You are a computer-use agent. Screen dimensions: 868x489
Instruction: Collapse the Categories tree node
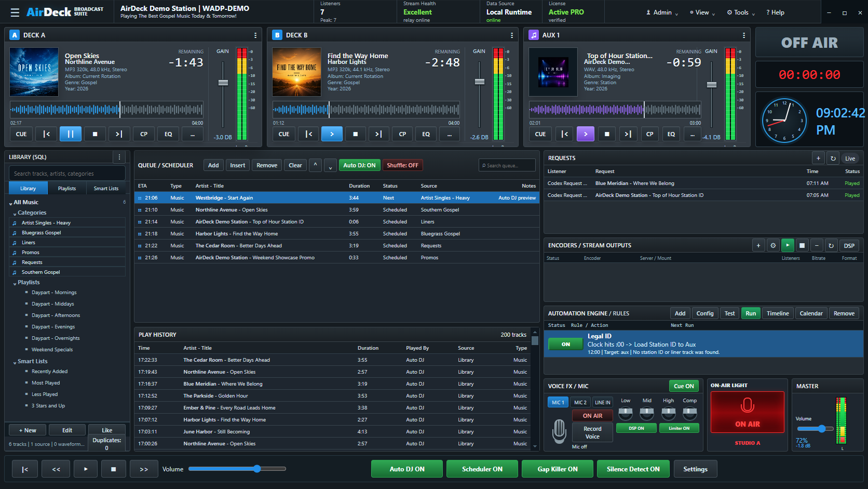pyautogui.click(x=15, y=214)
